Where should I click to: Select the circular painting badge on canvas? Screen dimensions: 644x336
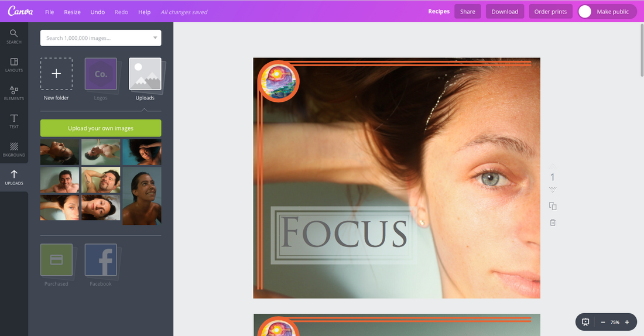(x=278, y=81)
